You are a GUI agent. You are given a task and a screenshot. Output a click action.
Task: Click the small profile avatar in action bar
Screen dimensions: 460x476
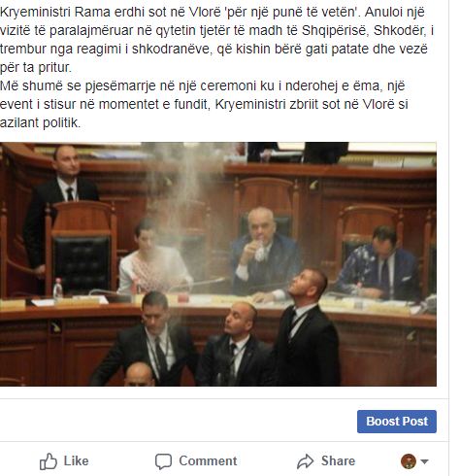pyautogui.click(x=409, y=461)
